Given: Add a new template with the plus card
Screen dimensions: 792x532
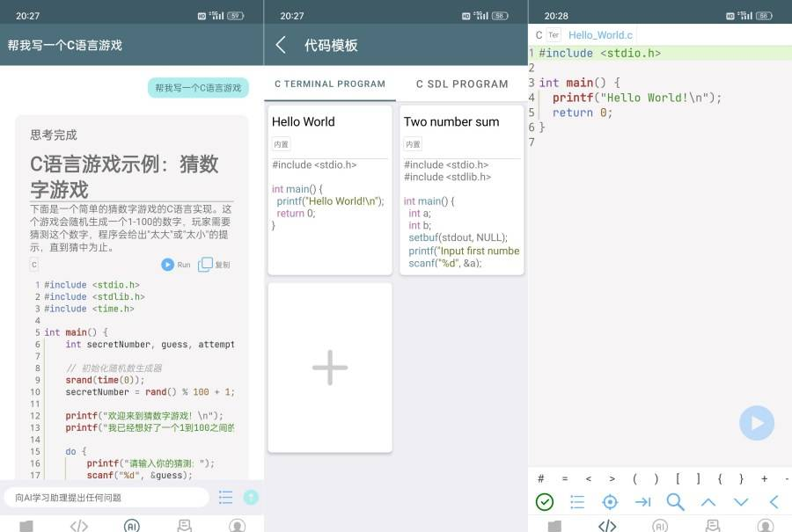Looking at the screenshot, I should coord(330,368).
